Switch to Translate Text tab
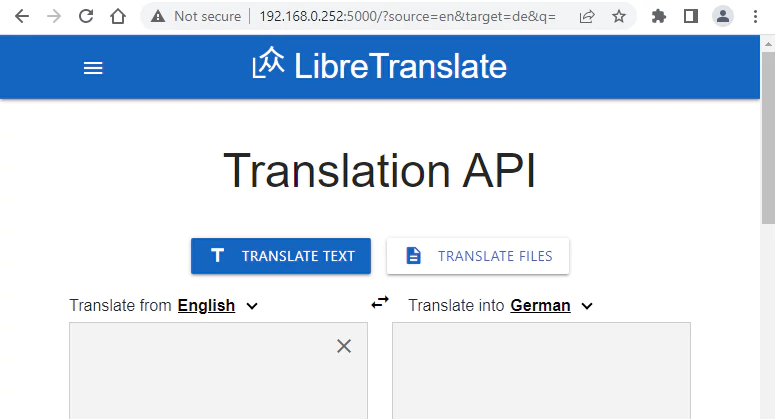The height and width of the screenshot is (419, 778). (x=281, y=256)
